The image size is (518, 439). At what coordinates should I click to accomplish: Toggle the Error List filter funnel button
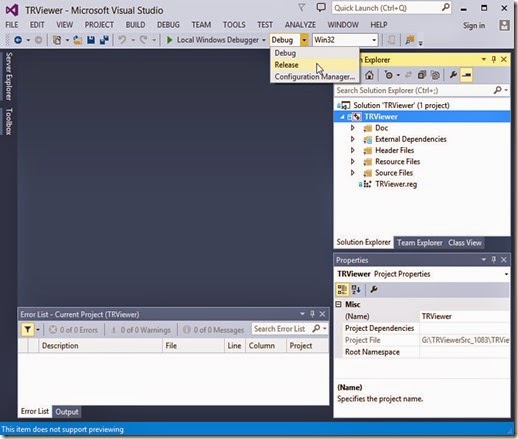[28, 330]
